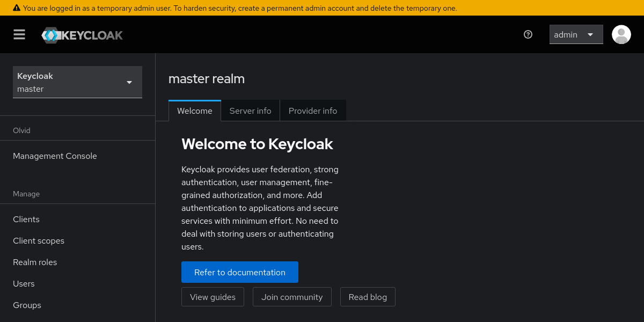The height and width of the screenshot is (322, 644).
Task: Switch to the Server info tab
Action: [251, 111]
